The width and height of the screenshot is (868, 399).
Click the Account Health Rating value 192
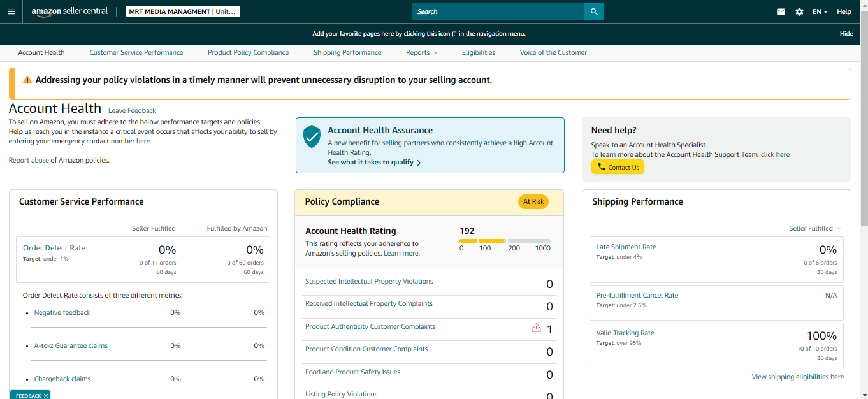tap(467, 231)
